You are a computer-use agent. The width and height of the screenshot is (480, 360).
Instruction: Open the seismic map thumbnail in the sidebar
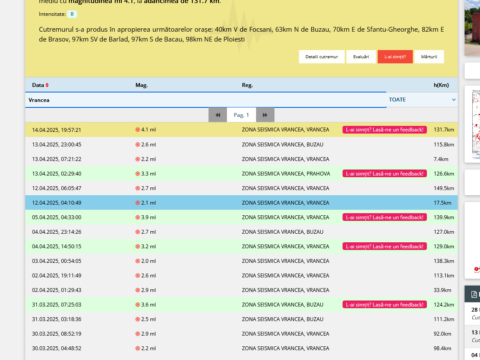pyautogui.click(x=476, y=125)
